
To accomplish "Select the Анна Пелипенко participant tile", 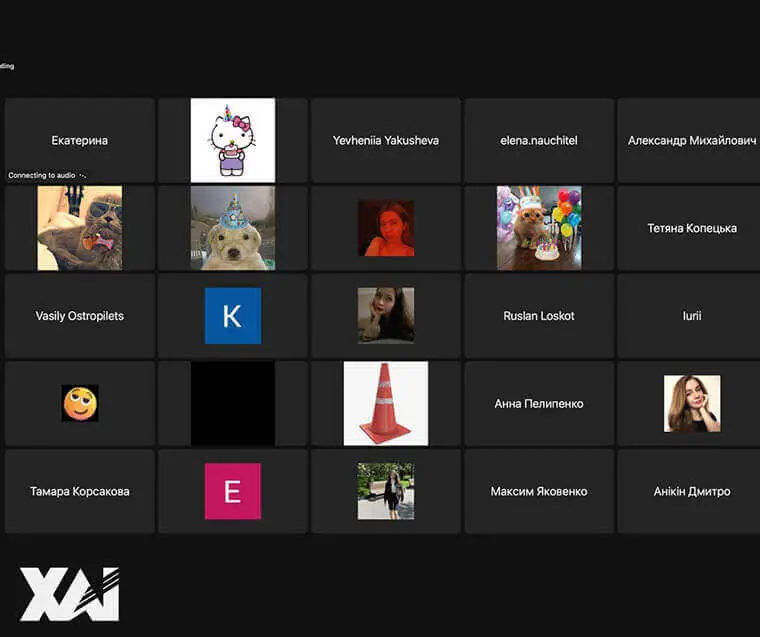I will 538,403.
